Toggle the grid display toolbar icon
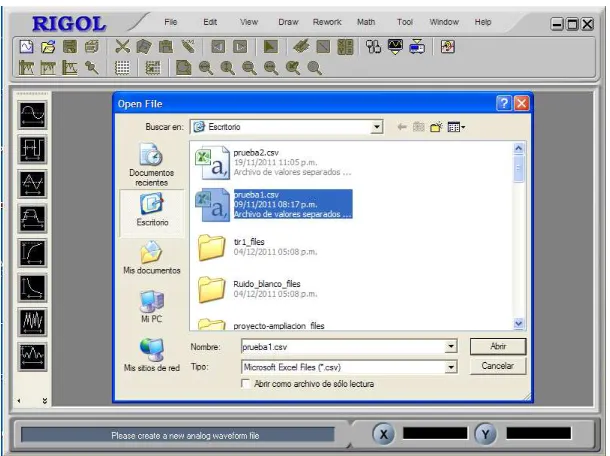 point(123,68)
